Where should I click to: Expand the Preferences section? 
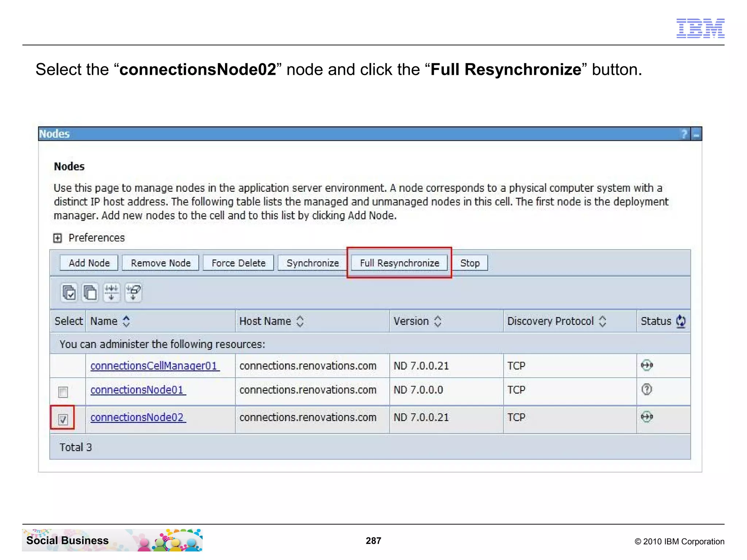tap(58, 238)
